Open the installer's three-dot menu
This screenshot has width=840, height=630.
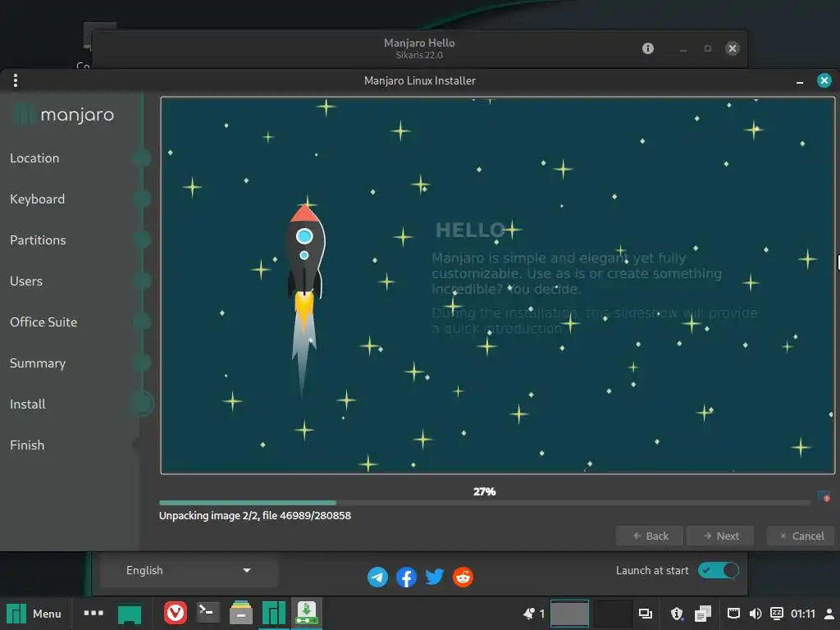pyautogui.click(x=16, y=80)
